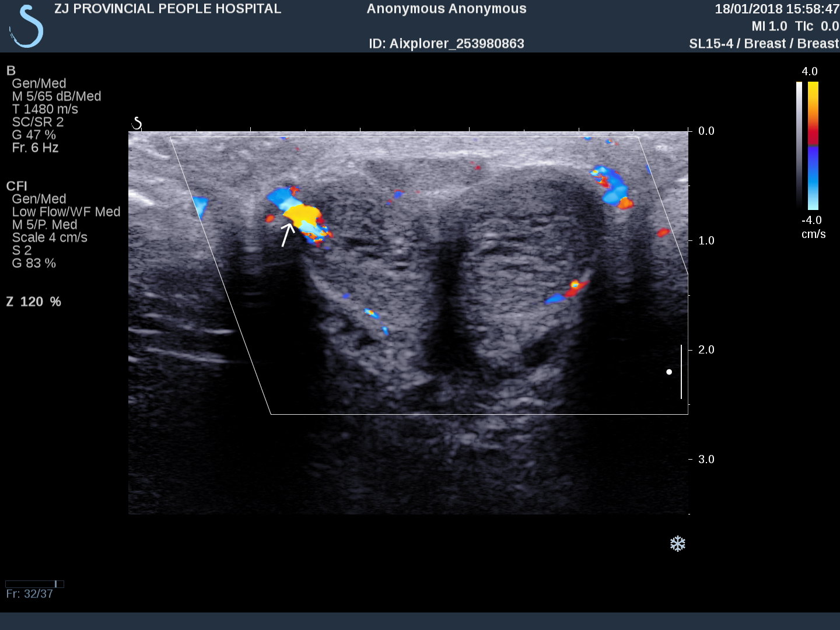Select the 'MI 1.0 TIc 0.0' readout

click(x=796, y=26)
